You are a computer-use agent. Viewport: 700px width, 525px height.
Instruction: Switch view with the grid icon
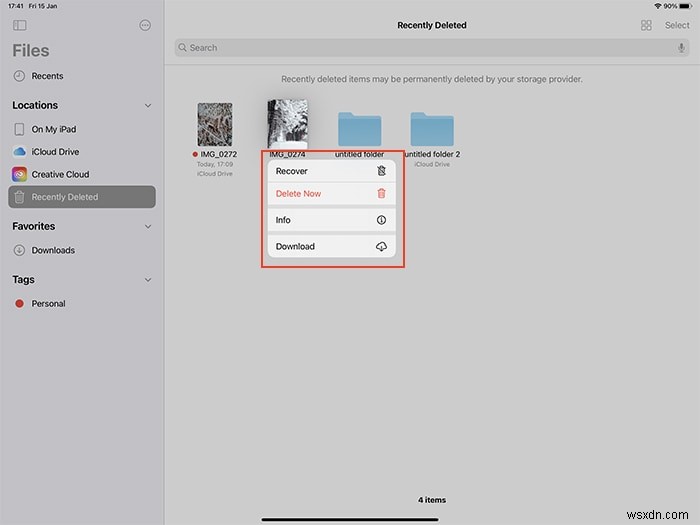point(646,25)
